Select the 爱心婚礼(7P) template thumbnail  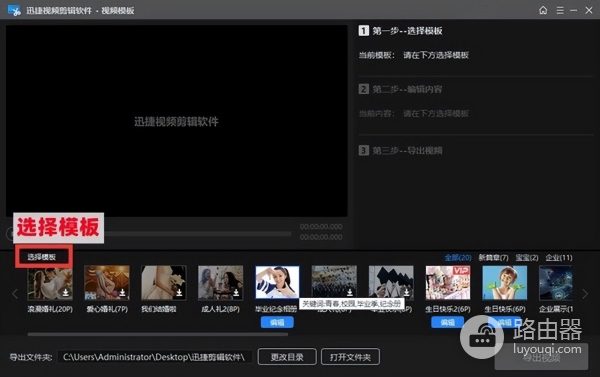coord(107,283)
